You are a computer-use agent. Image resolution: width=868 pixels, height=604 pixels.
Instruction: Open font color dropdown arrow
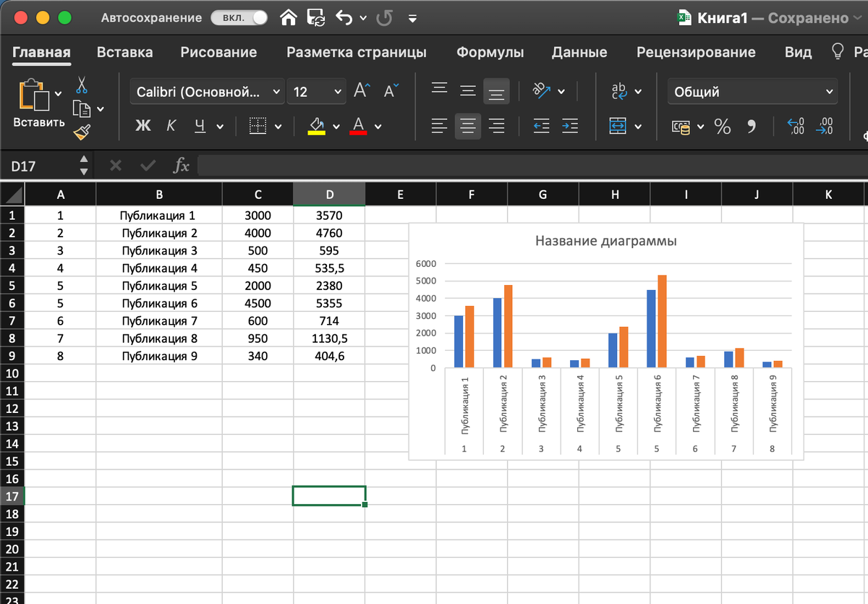(x=378, y=127)
